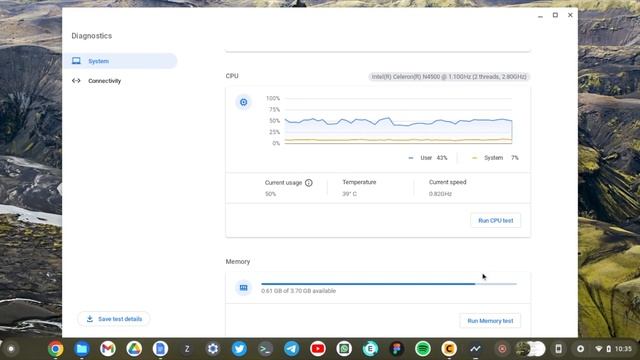
Task: Open the status tray showing 10:35
Action: 613,349
